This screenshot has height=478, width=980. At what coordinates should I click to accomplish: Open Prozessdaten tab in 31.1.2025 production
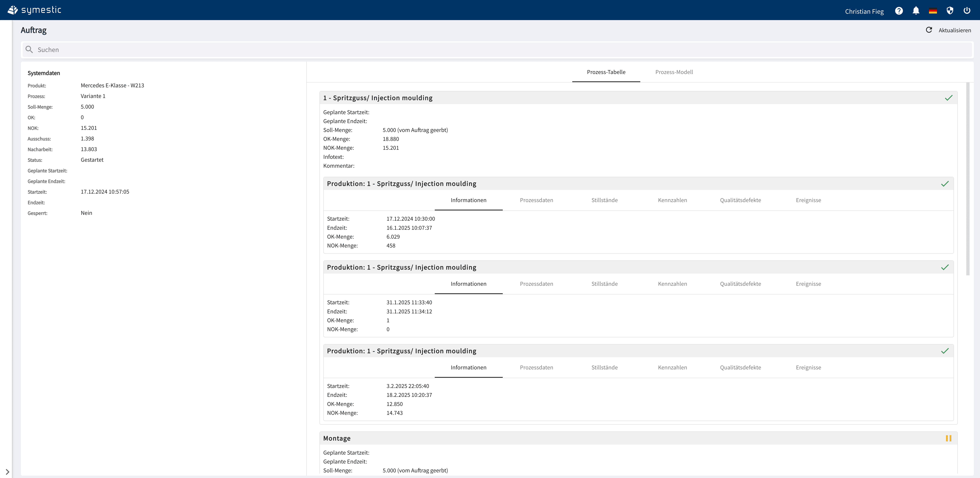click(x=536, y=284)
